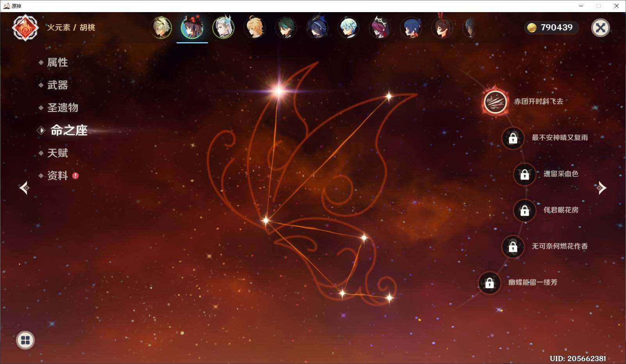Click the locked icon for 逗留采血色
The image size is (626, 364).
pos(524,174)
